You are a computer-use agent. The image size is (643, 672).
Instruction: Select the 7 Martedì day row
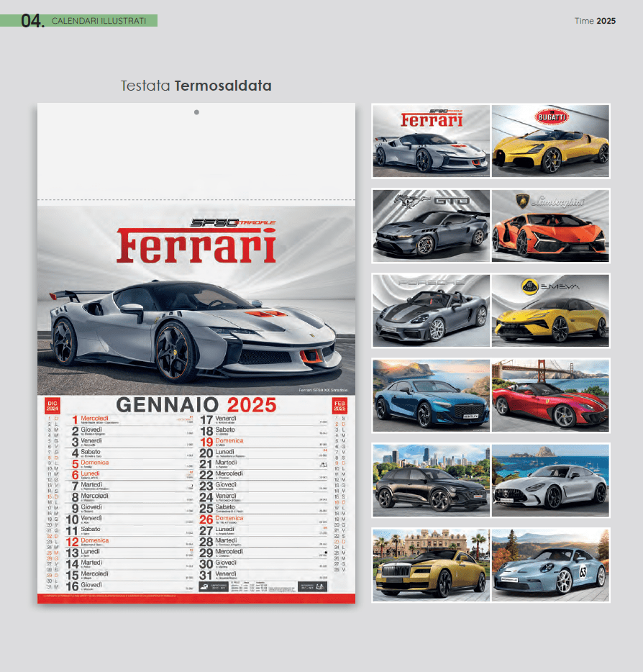[129, 486]
